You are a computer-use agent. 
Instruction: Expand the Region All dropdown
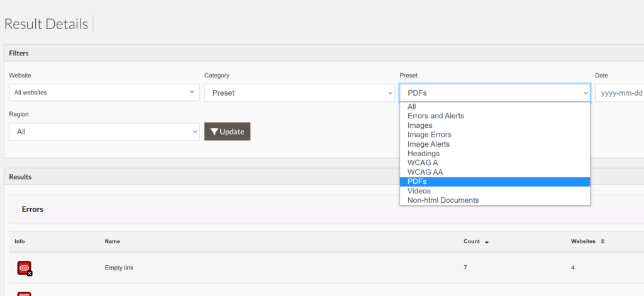pyautogui.click(x=104, y=132)
